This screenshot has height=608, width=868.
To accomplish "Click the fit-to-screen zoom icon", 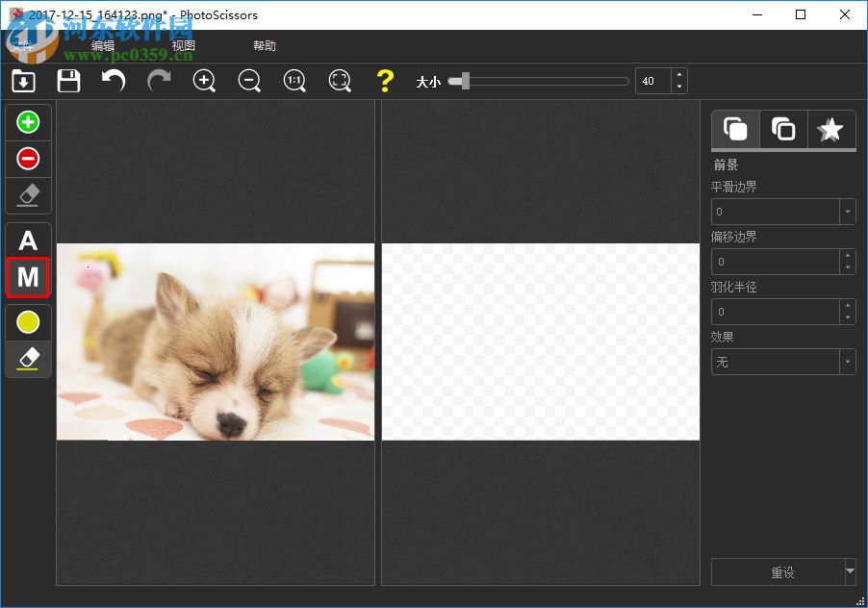I will tap(340, 81).
